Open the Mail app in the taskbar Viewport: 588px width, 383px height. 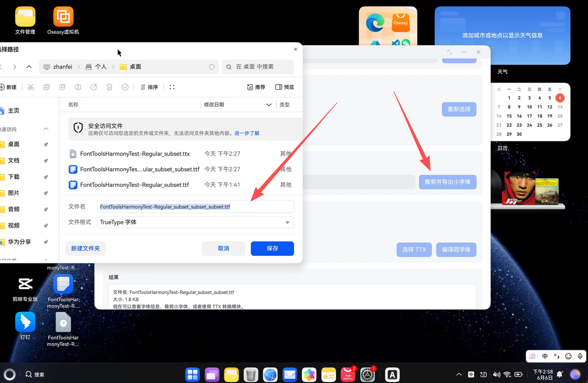(290, 374)
